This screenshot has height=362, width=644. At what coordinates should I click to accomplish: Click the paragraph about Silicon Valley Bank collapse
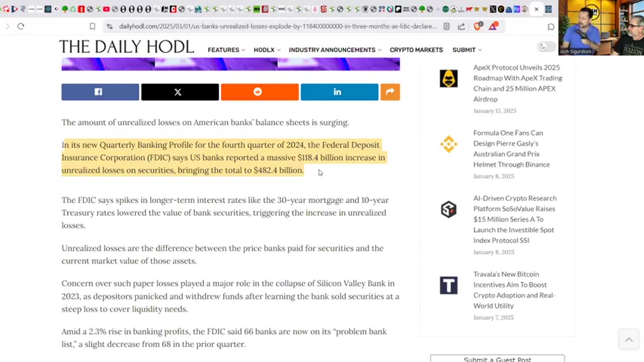pyautogui.click(x=230, y=296)
